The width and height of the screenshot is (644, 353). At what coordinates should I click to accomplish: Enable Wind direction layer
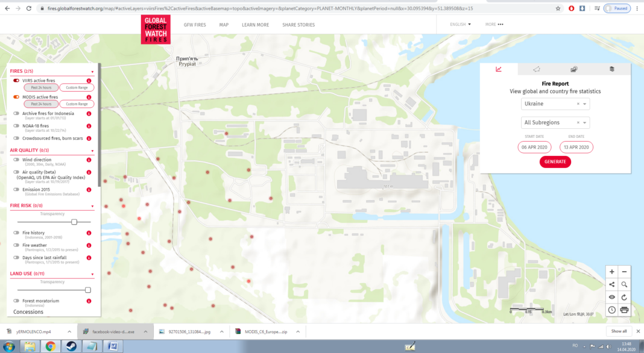tap(16, 160)
